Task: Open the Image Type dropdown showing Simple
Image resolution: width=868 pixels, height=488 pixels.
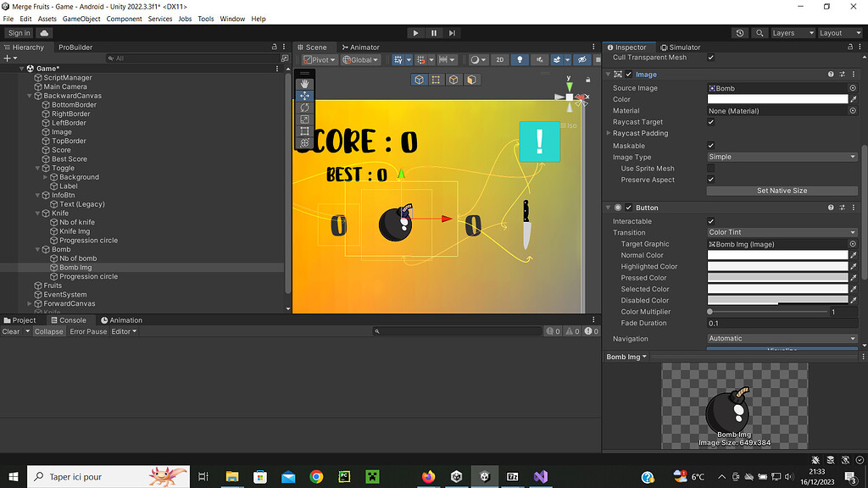Action: 780,157
